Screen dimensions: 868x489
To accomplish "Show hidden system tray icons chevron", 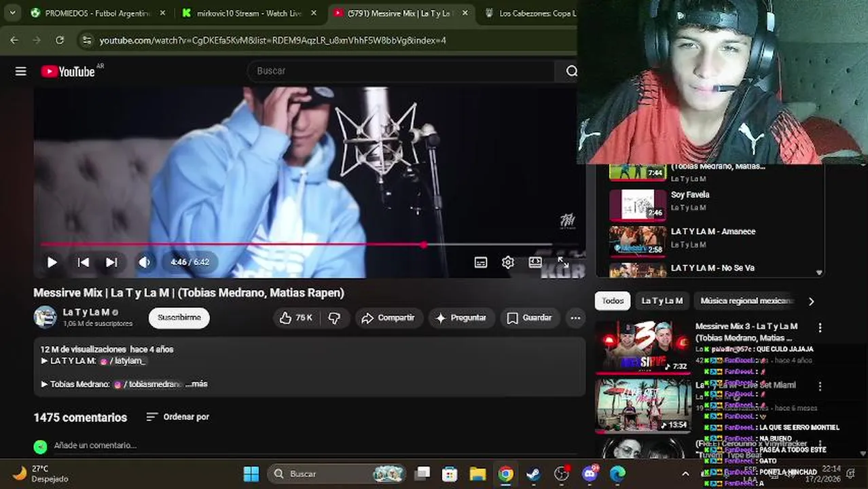I will [685, 474].
